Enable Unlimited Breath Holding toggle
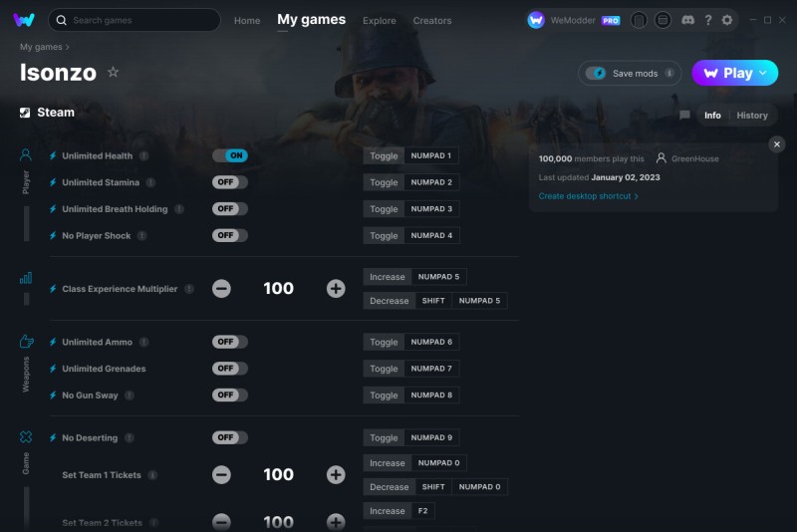 pos(230,208)
